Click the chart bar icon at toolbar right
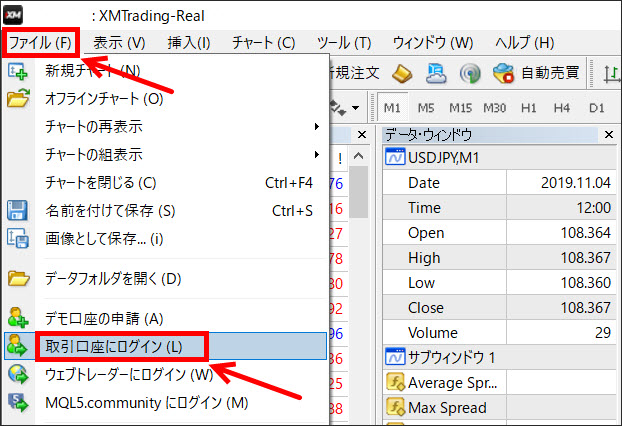The width and height of the screenshot is (622, 426). click(x=612, y=74)
